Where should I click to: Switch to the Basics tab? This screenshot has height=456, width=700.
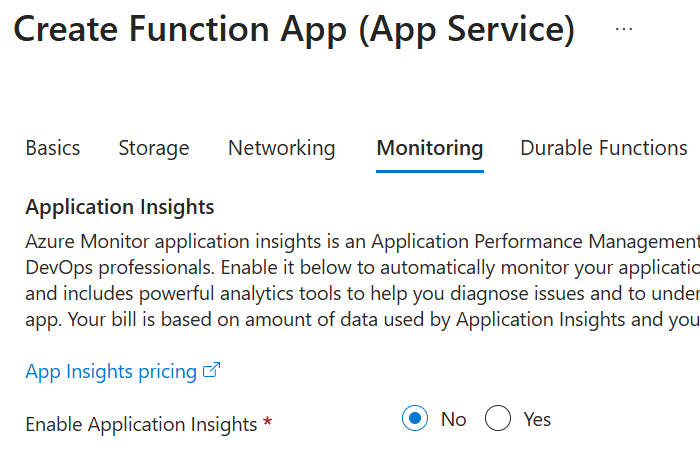point(52,148)
